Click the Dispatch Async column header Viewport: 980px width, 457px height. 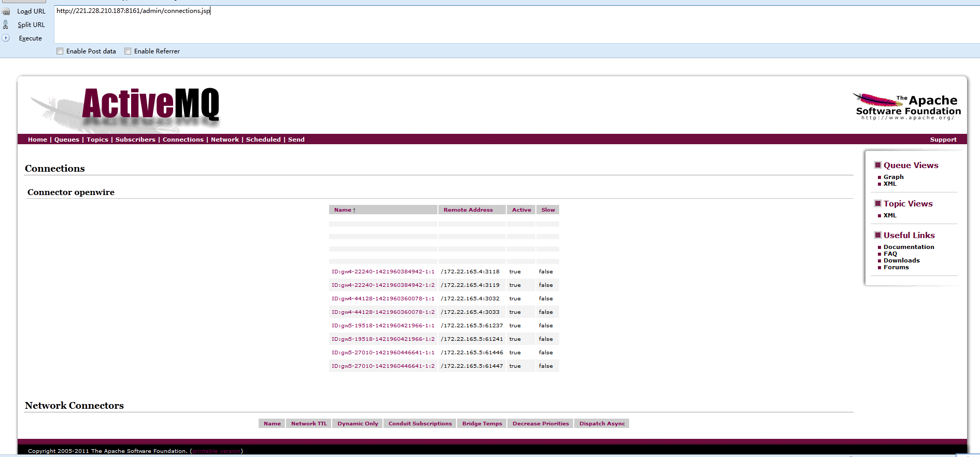pos(602,424)
